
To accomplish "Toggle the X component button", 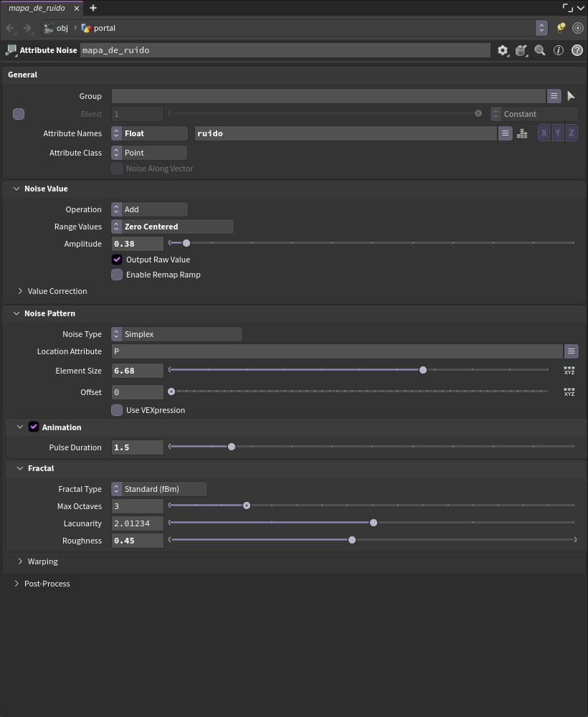I will tap(544, 133).
